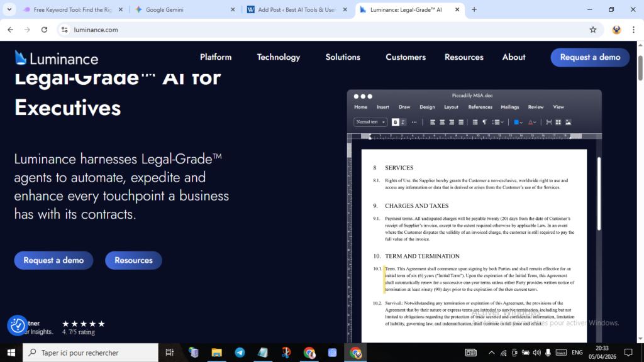Click Request a demo below the hero text
This screenshot has width=644, height=362.
[x=53, y=260]
